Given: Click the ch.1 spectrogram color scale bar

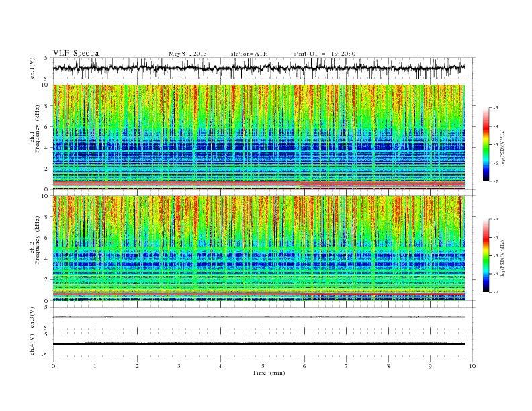Looking at the screenshot, I should 486,145.
